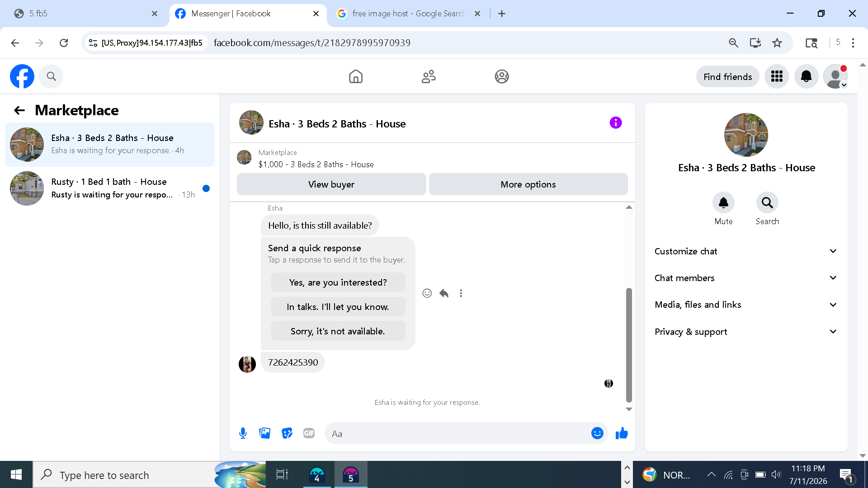Image resolution: width=868 pixels, height=488 pixels.
Task: Send quick reply Sorry, it's not available.
Action: (x=338, y=331)
